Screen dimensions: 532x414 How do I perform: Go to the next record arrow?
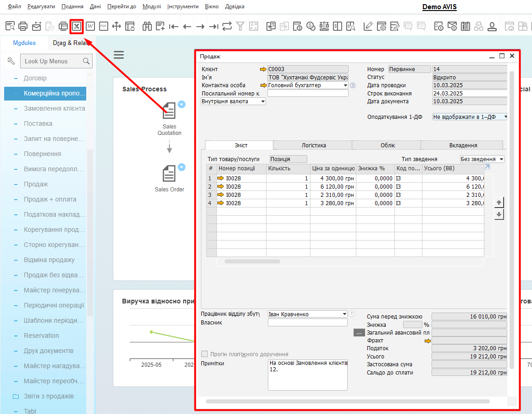[x=200, y=26]
